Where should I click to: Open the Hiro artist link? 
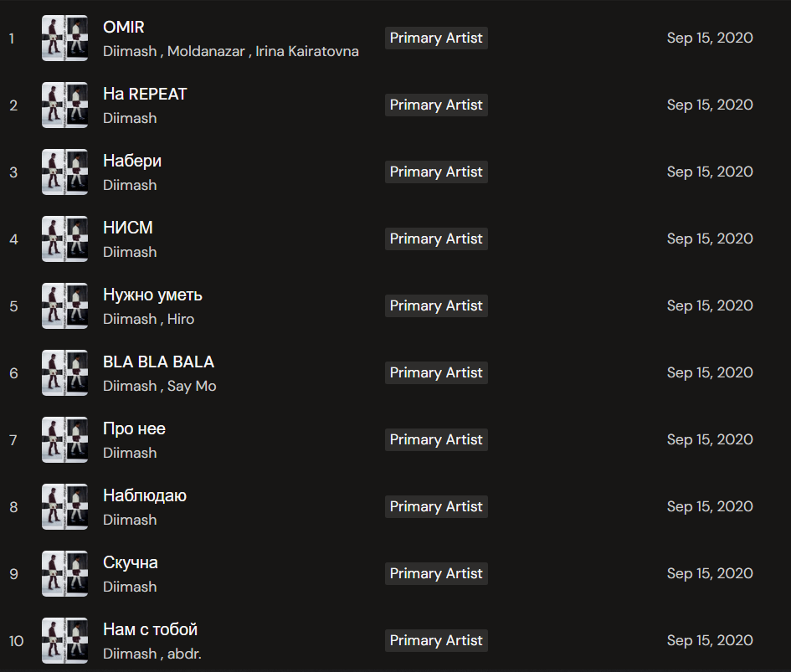(181, 319)
